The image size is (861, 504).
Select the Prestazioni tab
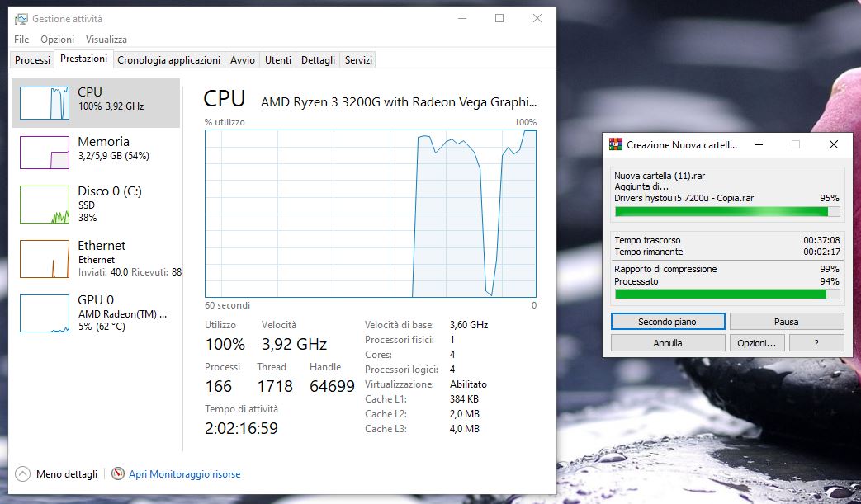click(83, 59)
